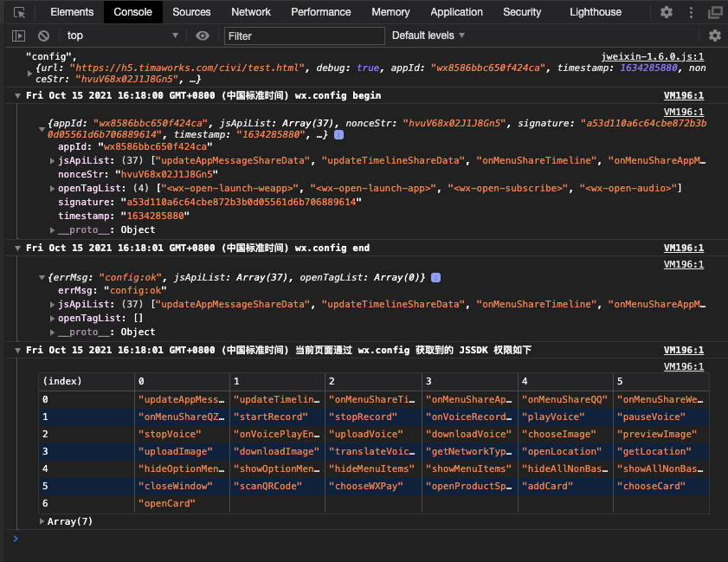Open DevTools settings gear in tab bar
Screen dimensions: 728x562
(x=666, y=12)
